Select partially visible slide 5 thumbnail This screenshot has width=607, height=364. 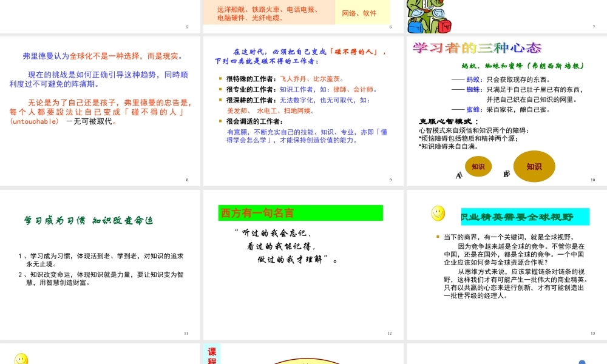point(100,16)
